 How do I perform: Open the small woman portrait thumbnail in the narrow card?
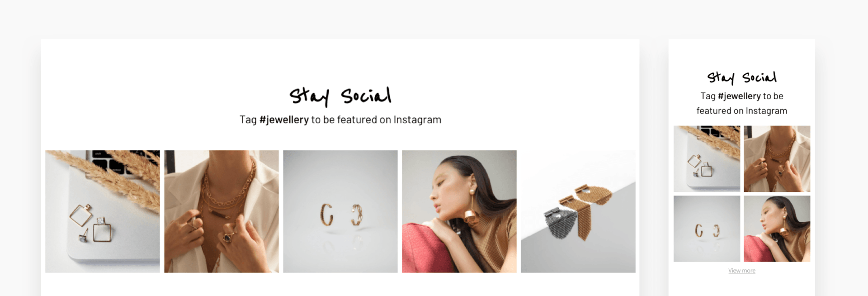click(x=777, y=229)
